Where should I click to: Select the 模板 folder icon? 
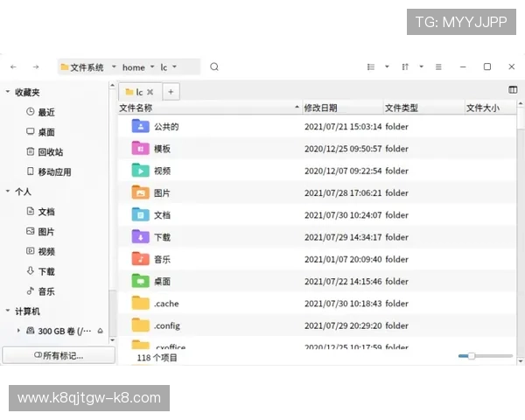click(x=140, y=149)
